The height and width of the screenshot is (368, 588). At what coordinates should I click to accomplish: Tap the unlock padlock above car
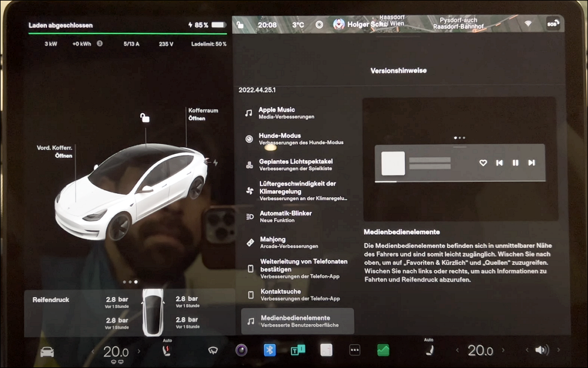145,118
